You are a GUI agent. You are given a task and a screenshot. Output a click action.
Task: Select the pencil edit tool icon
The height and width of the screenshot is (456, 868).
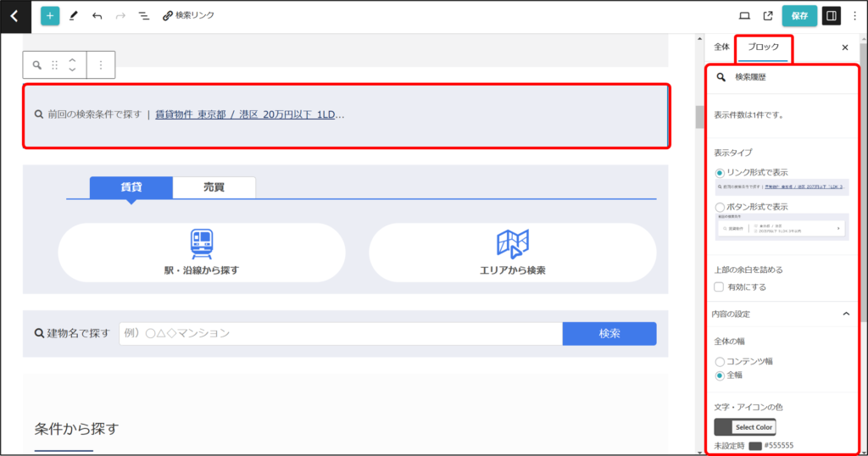pyautogui.click(x=74, y=15)
